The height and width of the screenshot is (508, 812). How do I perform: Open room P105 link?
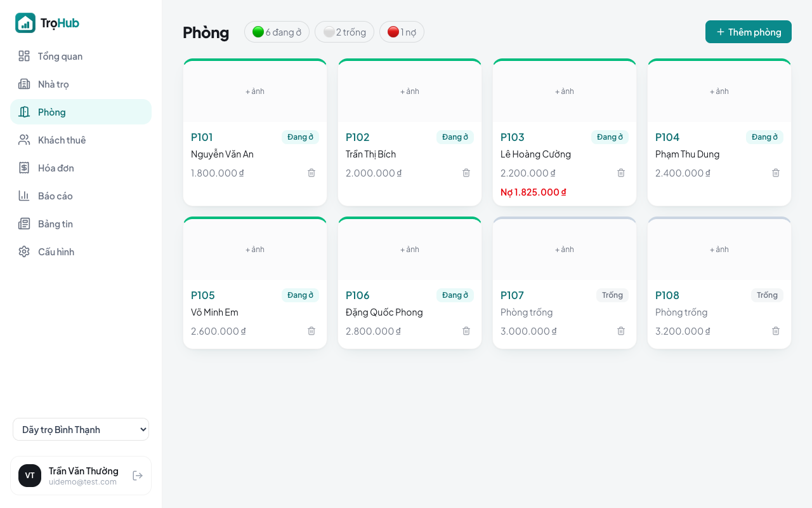tap(203, 295)
